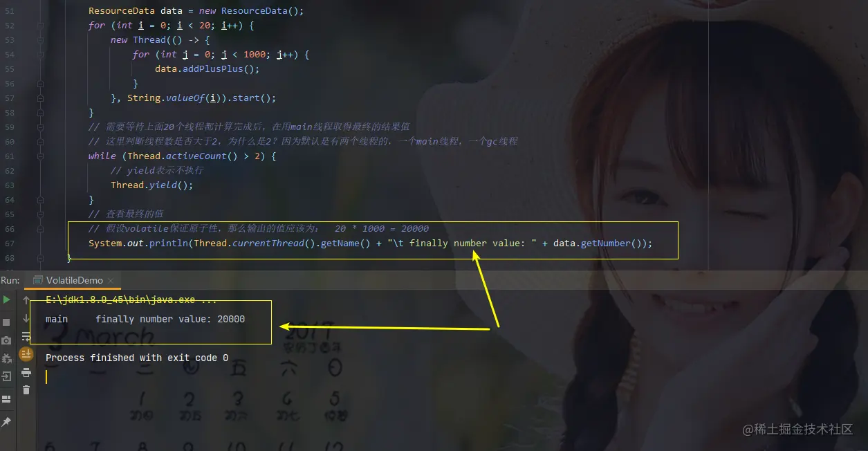Viewport: 868px width, 451px height.
Task: Clear console output with trash icon
Action: coord(26,389)
